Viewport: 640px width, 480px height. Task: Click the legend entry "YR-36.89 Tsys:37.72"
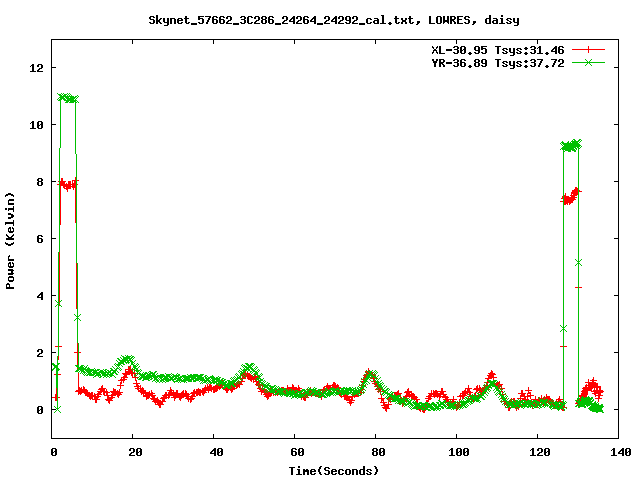498,63
